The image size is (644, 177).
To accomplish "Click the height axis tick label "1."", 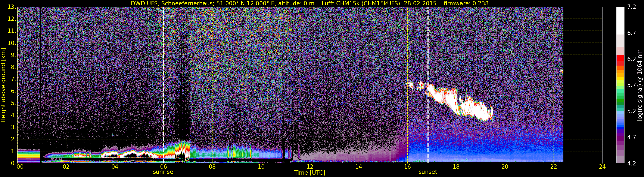I will click(x=13, y=151).
